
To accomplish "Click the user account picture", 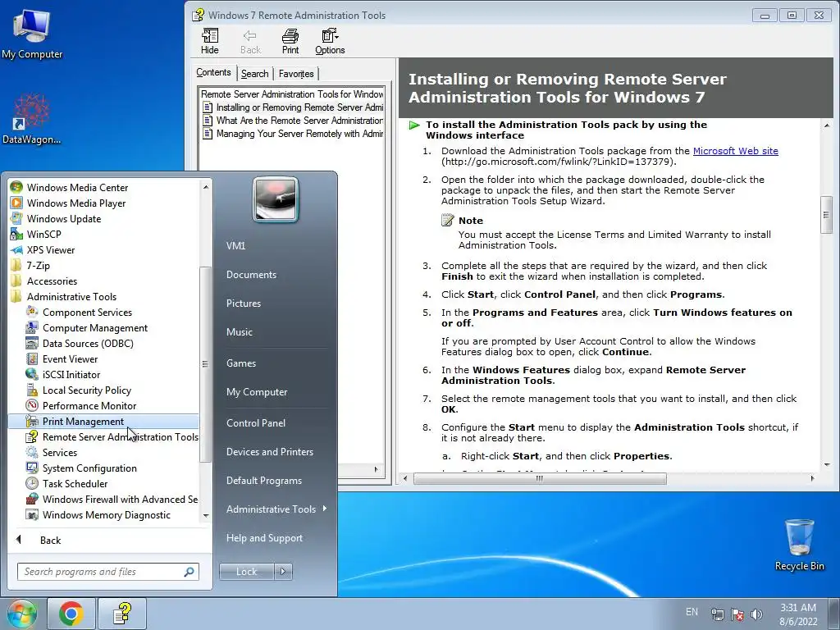I will 276,199.
